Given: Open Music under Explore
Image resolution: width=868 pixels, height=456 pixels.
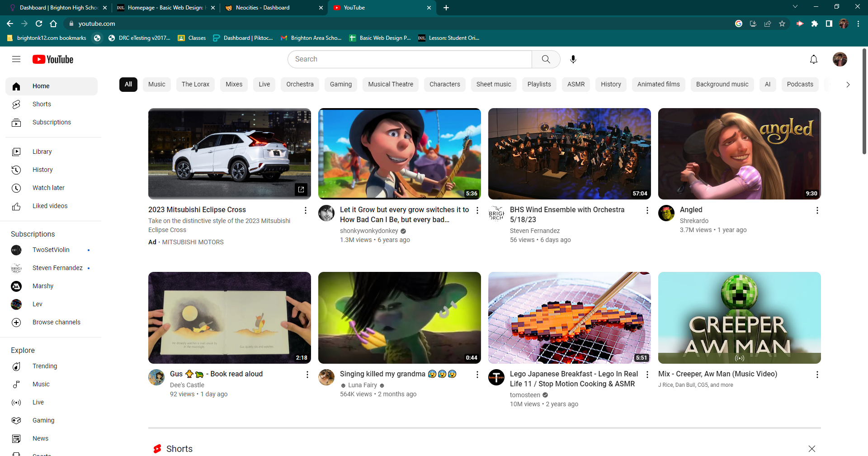Looking at the screenshot, I should [52, 384].
